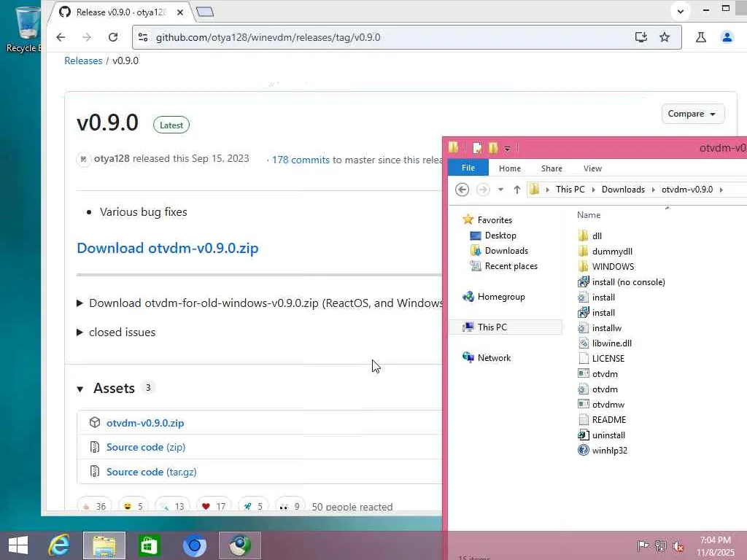747x560 pixels.
Task: Click the thumbs up reaction 36
Action: [94, 506]
